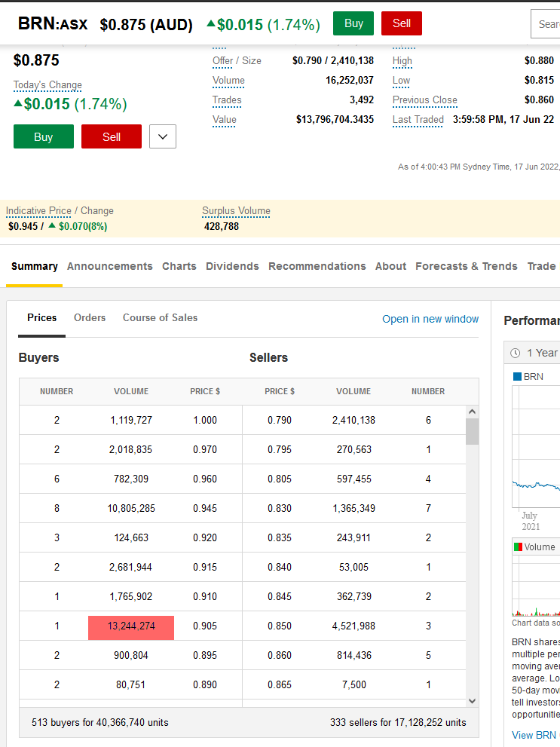The image size is (560, 747).
Task: Click the sellers PRICE $ column header
Action: (x=280, y=392)
